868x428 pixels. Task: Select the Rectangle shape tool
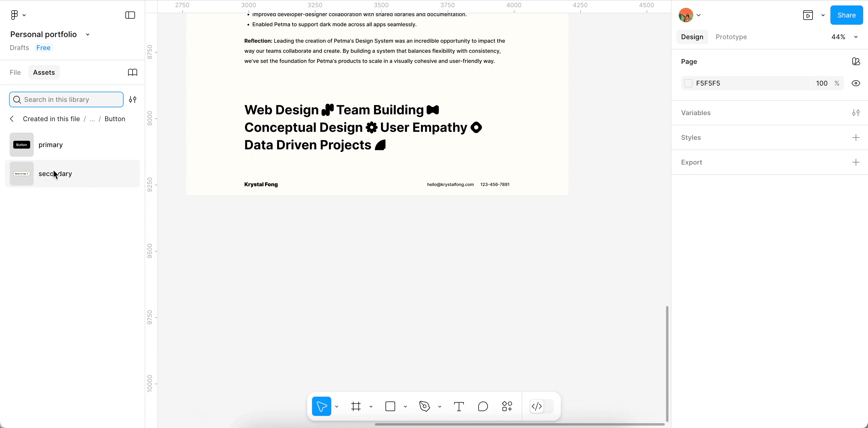coord(390,406)
